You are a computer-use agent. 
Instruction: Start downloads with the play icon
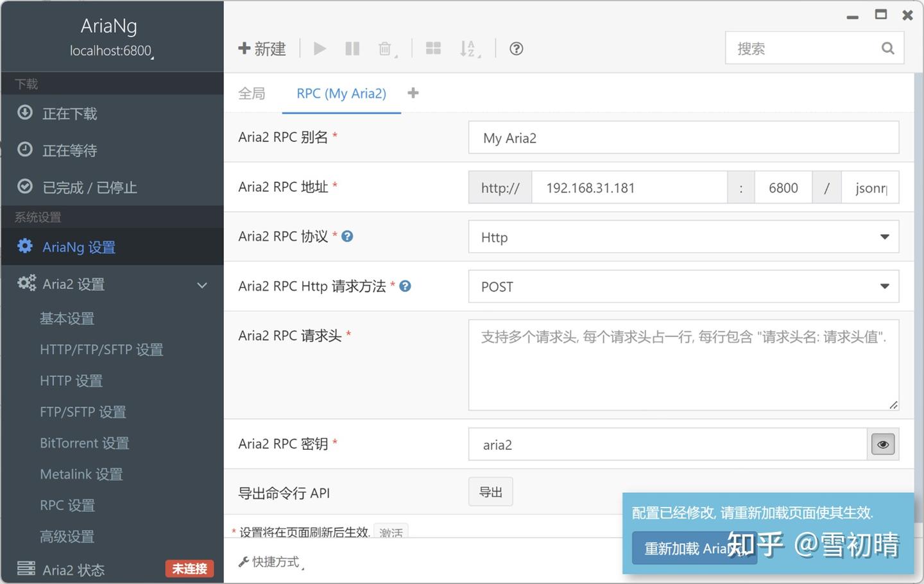320,48
